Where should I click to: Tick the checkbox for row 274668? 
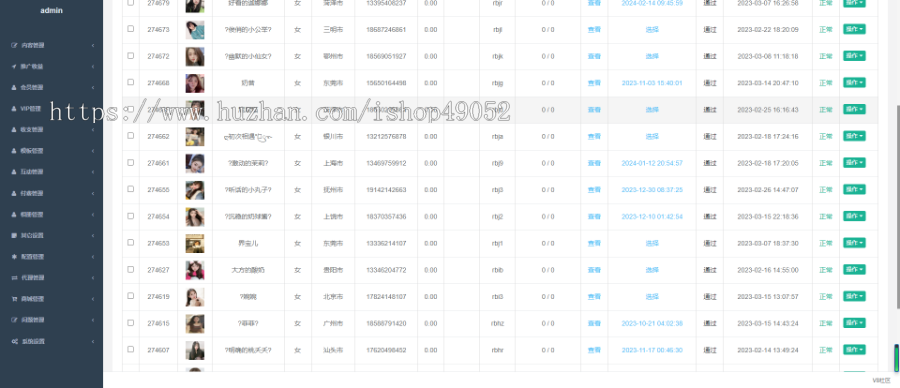click(131, 82)
